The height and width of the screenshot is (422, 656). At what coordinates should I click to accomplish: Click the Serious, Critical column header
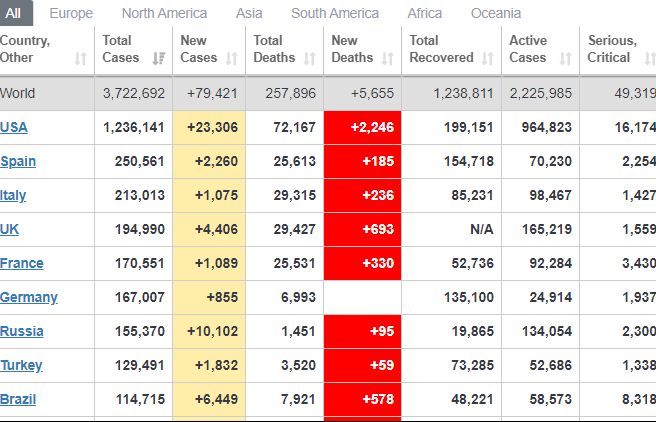[612, 49]
